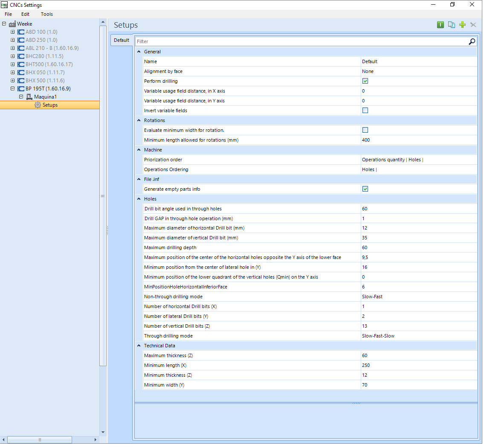Click tree panel scroll down arrow
484x448 pixels.
coord(103,433)
